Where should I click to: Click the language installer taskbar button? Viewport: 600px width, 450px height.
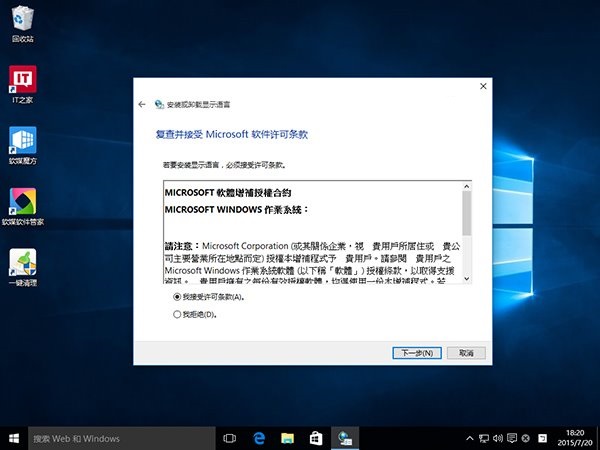click(345, 439)
